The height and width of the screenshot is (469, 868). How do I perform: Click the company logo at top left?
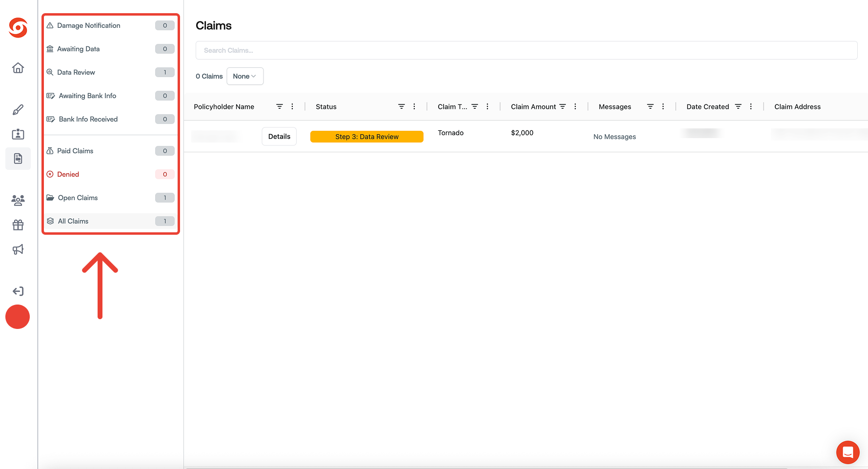[x=18, y=28]
